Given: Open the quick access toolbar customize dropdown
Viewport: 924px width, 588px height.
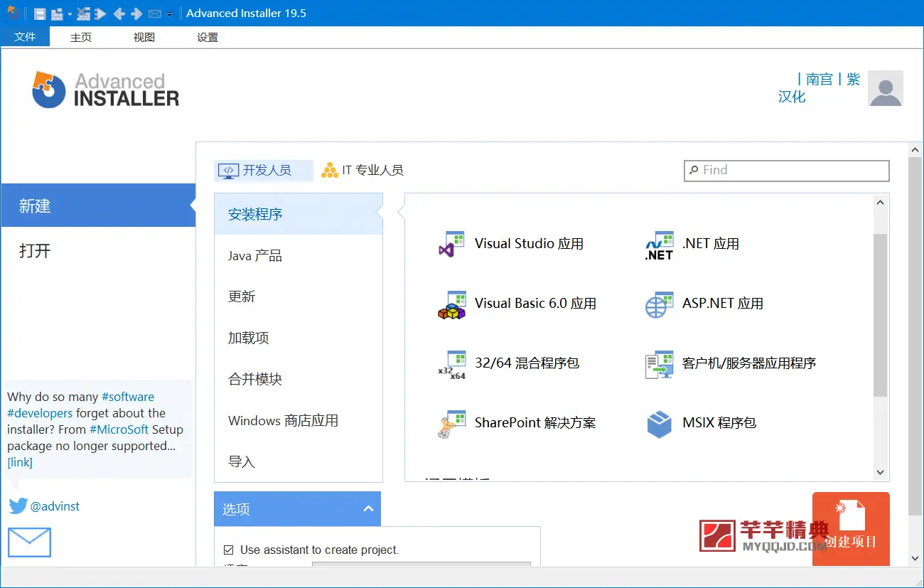Looking at the screenshot, I should (170, 14).
